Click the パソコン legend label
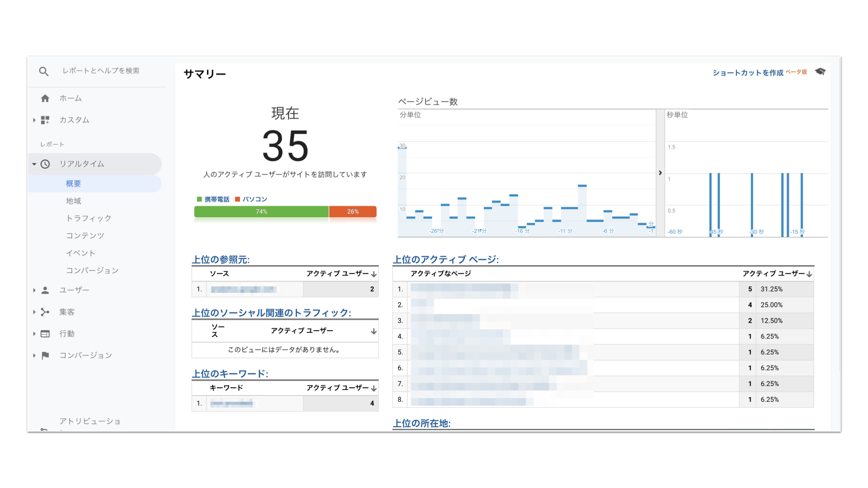Screen dimensions: 868x488 255,199
